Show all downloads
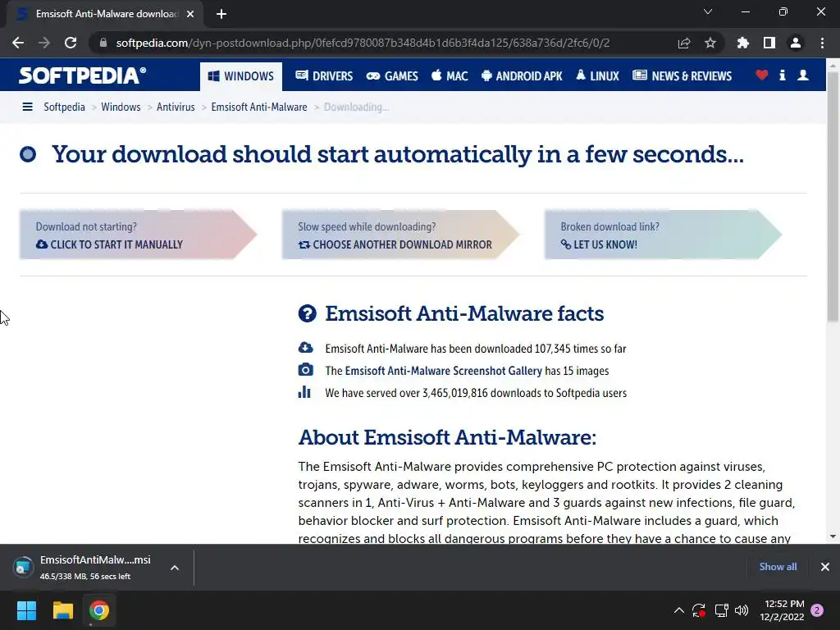The image size is (840, 630). tap(778, 567)
